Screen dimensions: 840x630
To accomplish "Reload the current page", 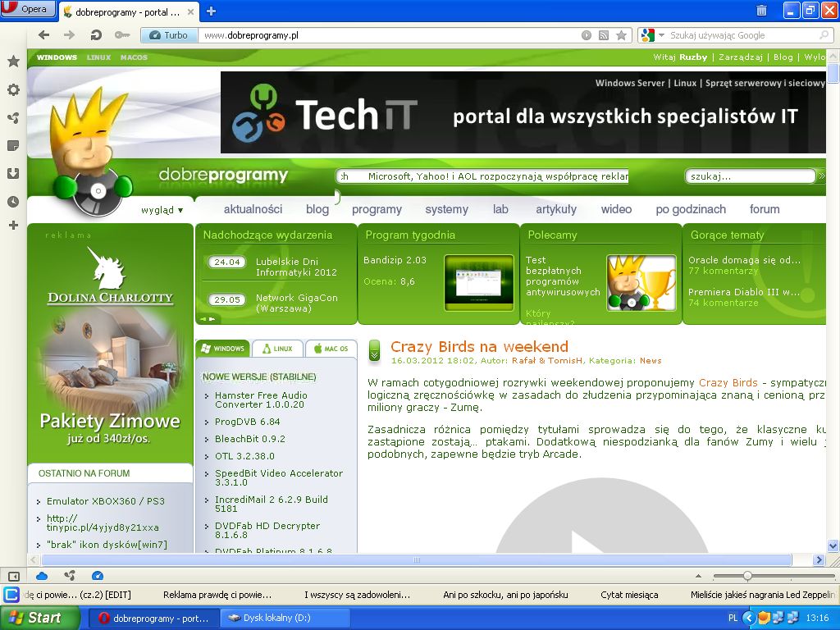I will pyautogui.click(x=96, y=35).
